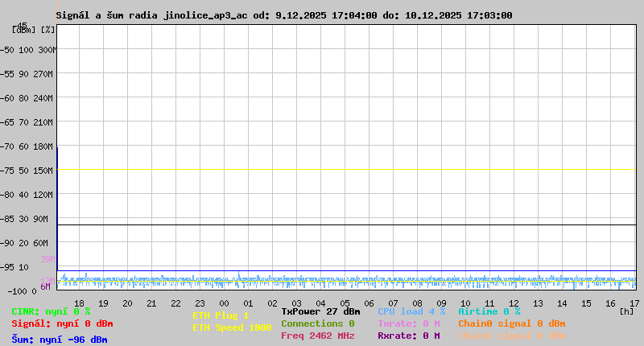Click the yellow ETH Plug legend entry
Screen dimensions: 644x346
point(221,315)
